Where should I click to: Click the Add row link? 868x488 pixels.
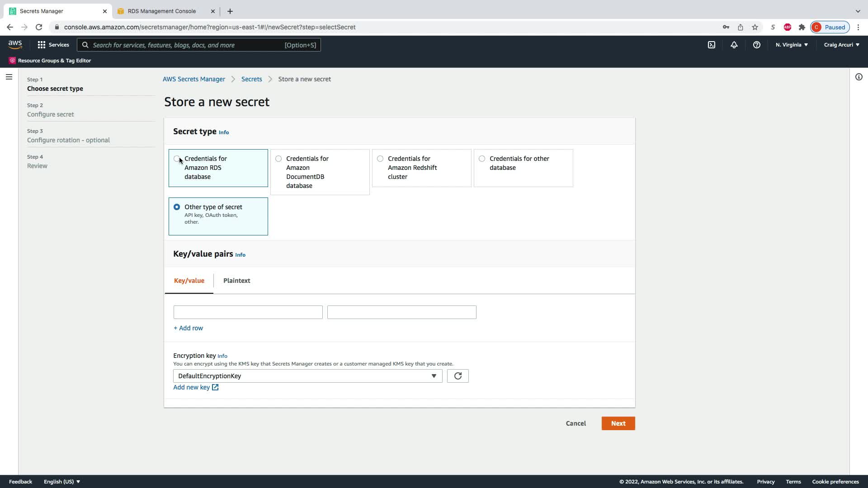188,328
